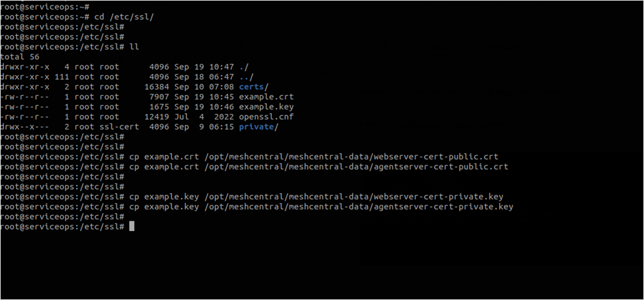Viewport: 644px width, 300px height.
Task: Select the openssl.cnf file name
Action: (x=267, y=117)
